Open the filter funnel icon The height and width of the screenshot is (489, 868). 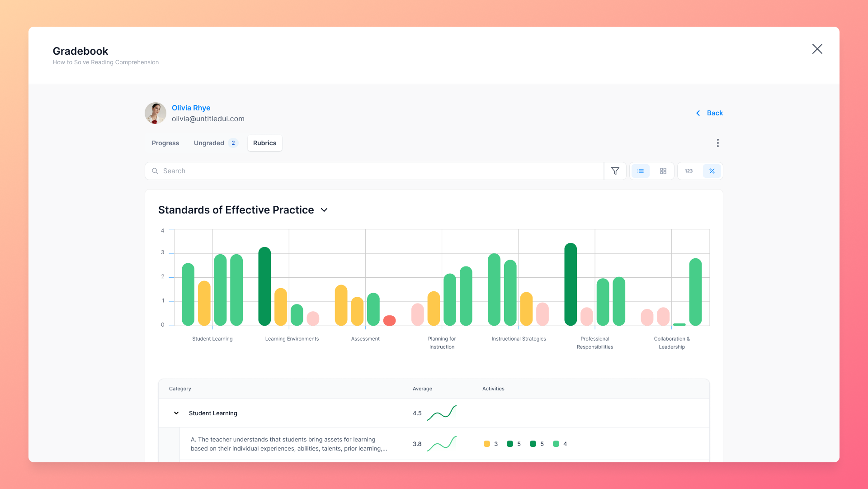pos(615,171)
